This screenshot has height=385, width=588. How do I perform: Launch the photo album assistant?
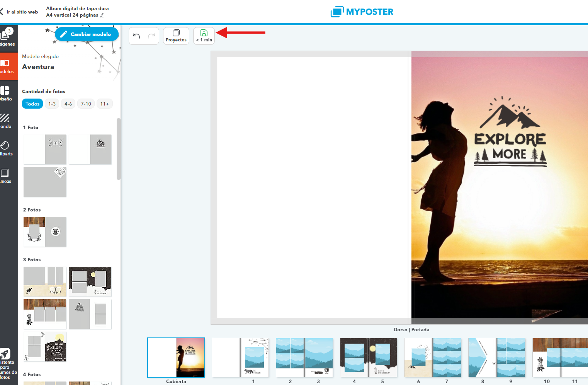8,363
